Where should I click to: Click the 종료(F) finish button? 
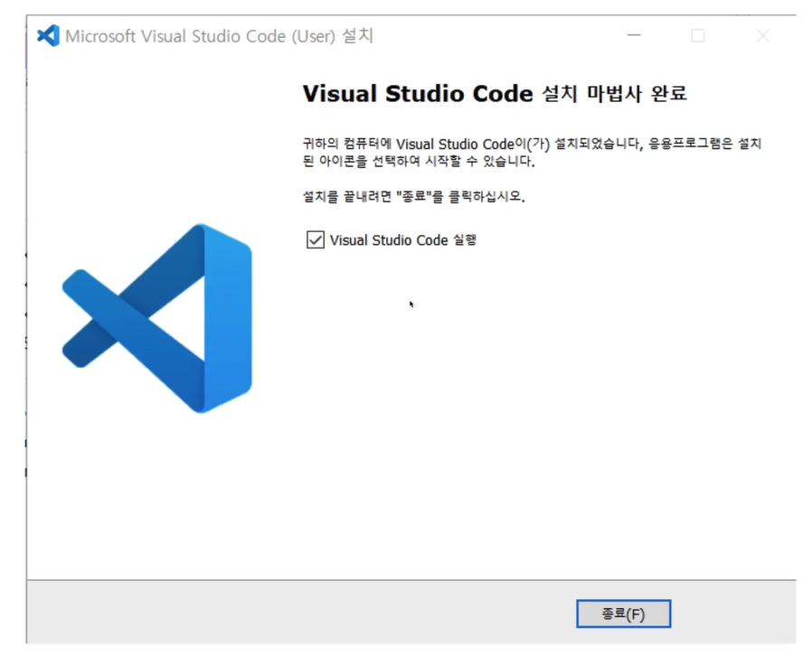(x=624, y=614)
